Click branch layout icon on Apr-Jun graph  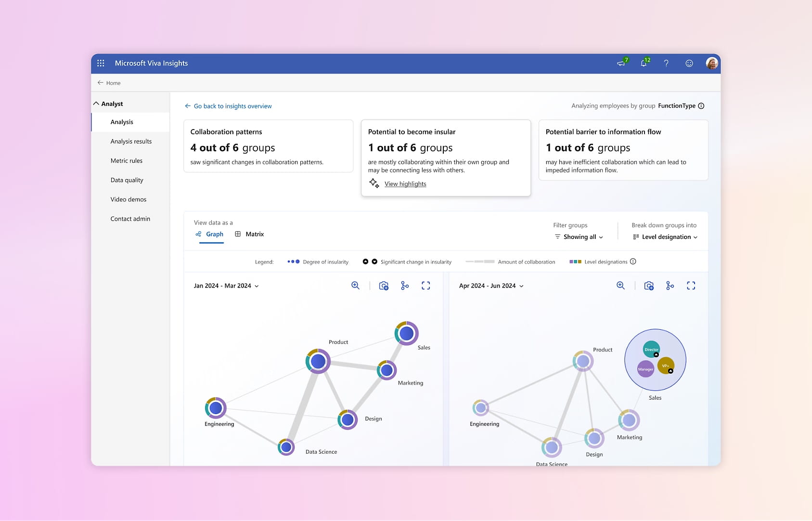(670, 286)
